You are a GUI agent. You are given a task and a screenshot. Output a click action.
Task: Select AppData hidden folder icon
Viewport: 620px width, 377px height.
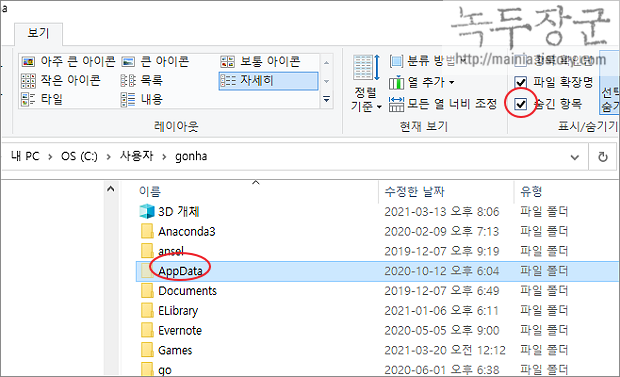tap(147, 271)
